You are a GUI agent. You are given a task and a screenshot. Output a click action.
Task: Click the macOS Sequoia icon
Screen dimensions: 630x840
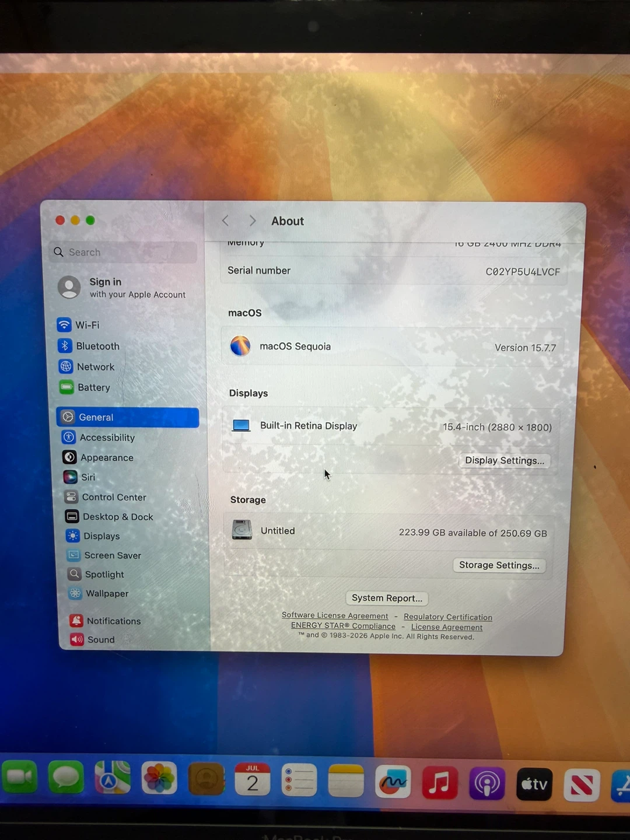click(240, 346)
